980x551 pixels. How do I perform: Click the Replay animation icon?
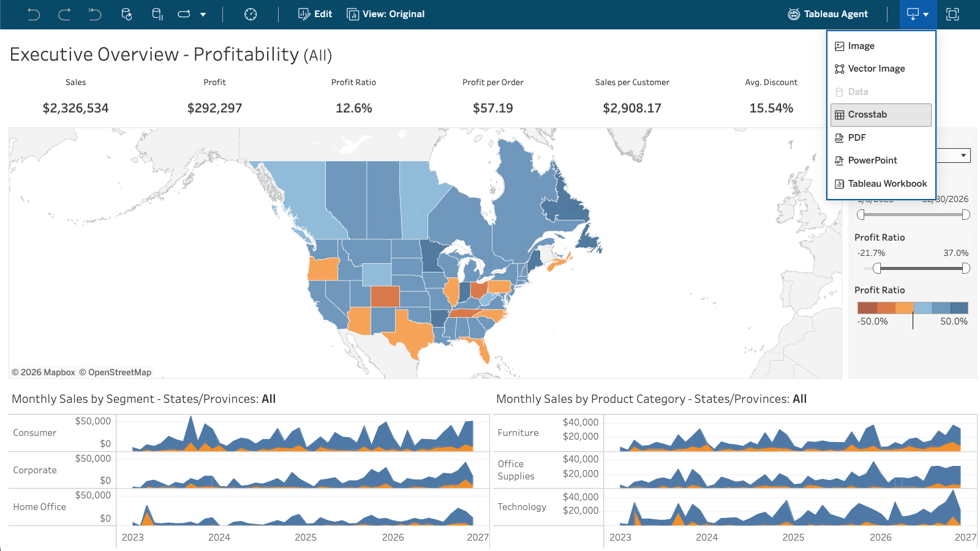click(184, 14)
